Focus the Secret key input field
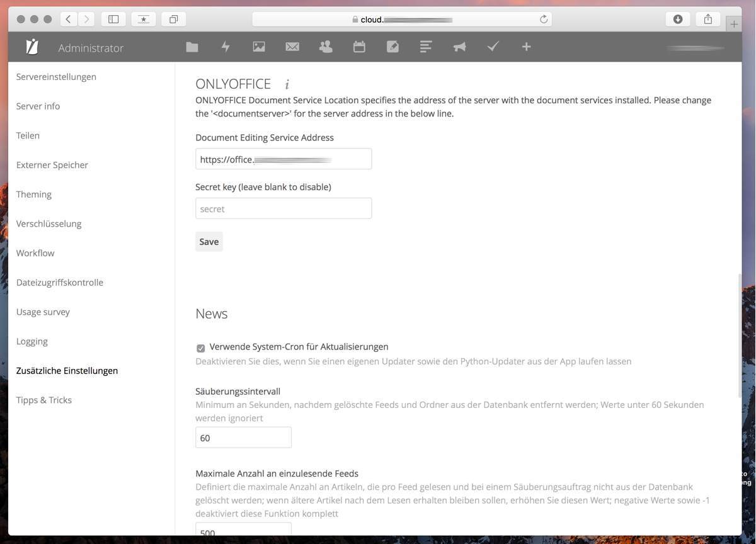 point(283,208)
